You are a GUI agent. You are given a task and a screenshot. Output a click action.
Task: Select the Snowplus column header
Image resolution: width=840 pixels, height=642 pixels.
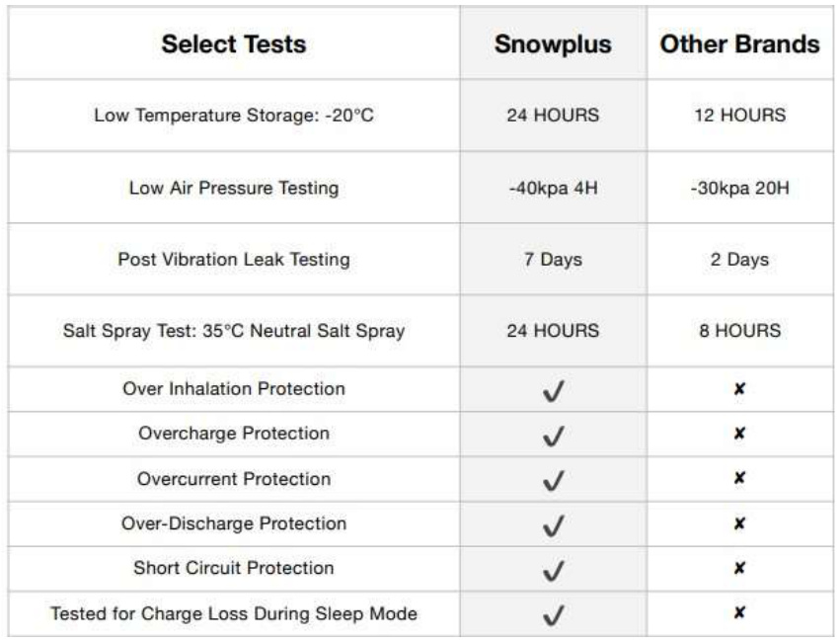tap(553, 44)
